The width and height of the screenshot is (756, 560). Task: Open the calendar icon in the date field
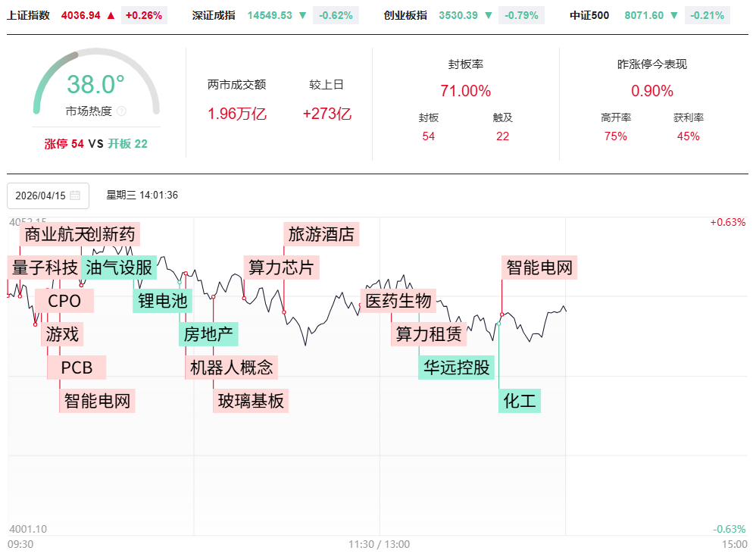(x=75, y=196)
